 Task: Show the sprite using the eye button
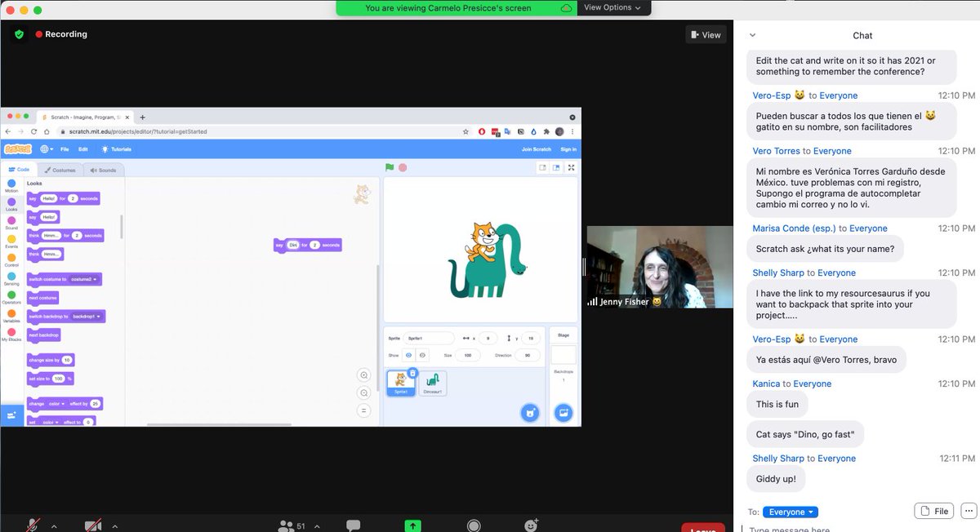pos(409,355)
